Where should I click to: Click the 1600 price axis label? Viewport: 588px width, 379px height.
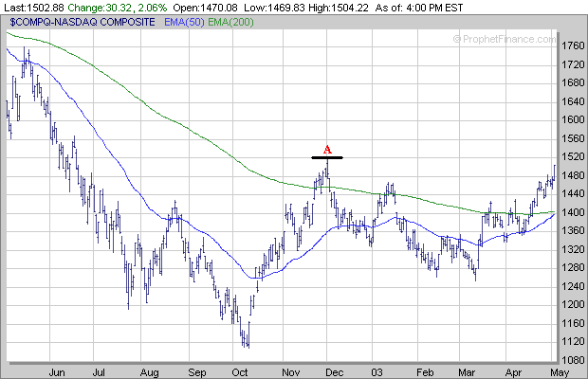[x=573, y=119]
